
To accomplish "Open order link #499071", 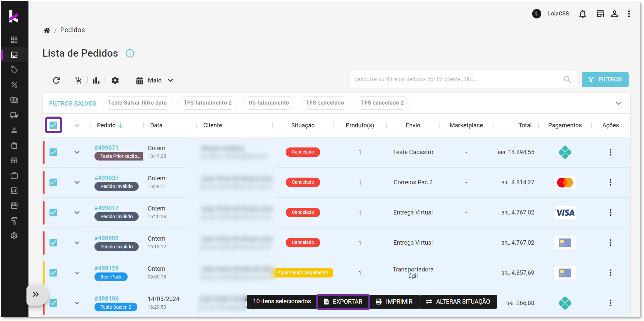I will pyautogui.click(x=106, y=148).
